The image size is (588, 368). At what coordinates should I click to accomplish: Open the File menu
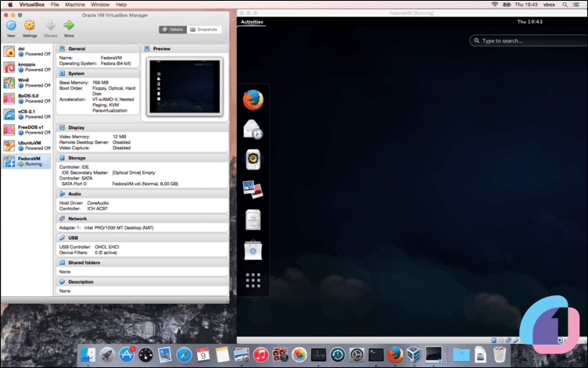pyautogui.click(x=55, y=5)
